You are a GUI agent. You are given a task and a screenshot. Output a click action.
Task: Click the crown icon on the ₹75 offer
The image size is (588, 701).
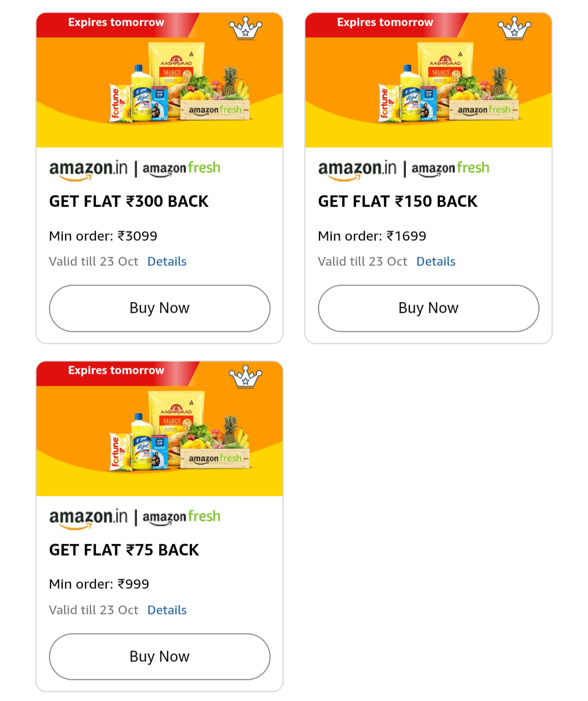pos(246,376)
